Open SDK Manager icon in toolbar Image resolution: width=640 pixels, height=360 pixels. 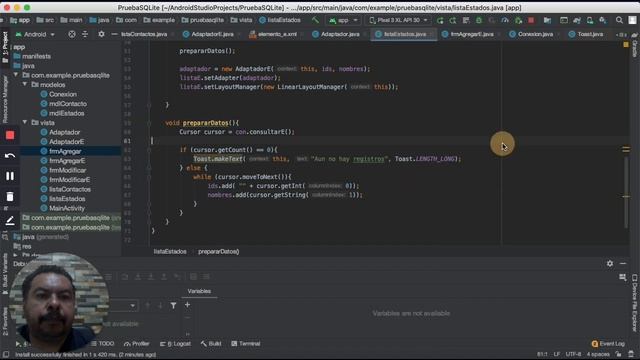pyautogui.click(x=602, y=20)
